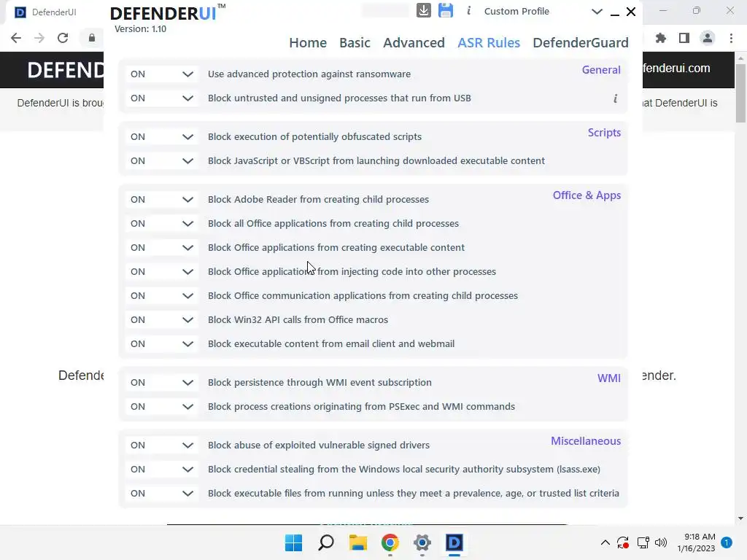Click the info icon on USB rule row
The image size is (747, 560).
615,98
